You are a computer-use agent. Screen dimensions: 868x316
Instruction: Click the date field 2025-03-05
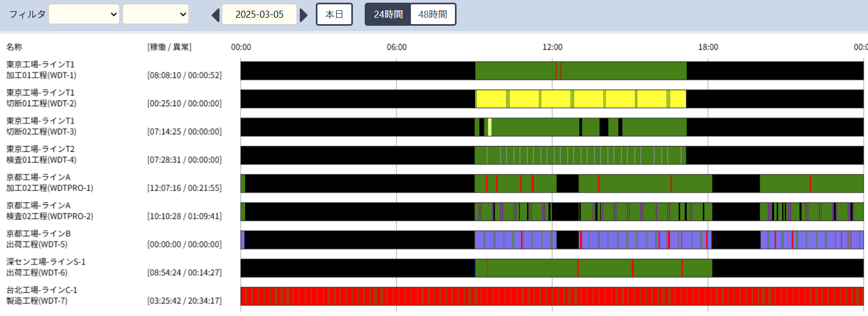coord(259,14)
